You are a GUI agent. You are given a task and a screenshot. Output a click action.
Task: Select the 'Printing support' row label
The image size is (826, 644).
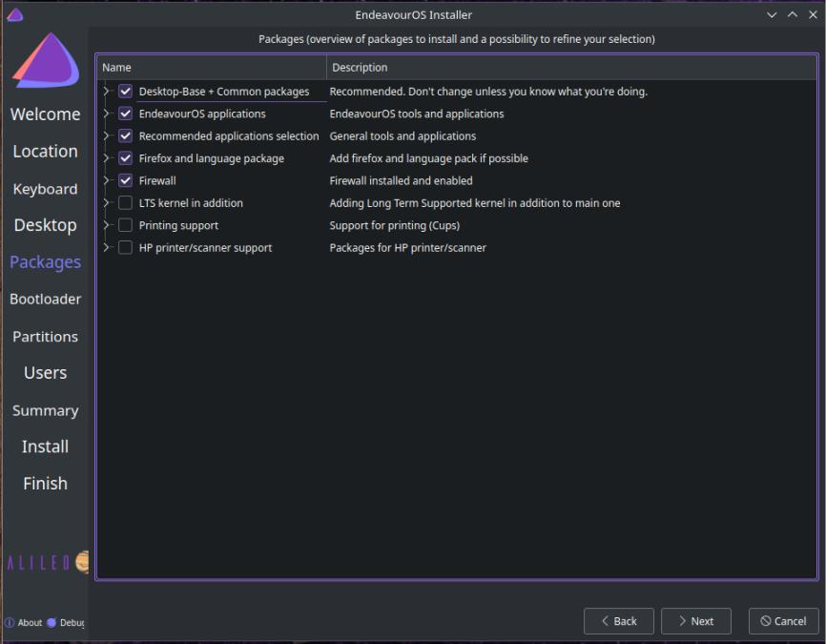tap(178, 225)
